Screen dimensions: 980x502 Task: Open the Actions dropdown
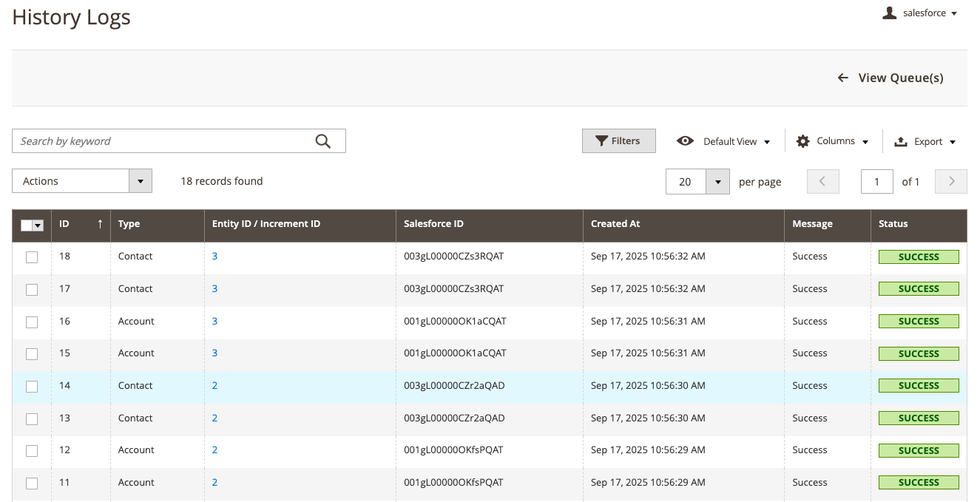82,181
